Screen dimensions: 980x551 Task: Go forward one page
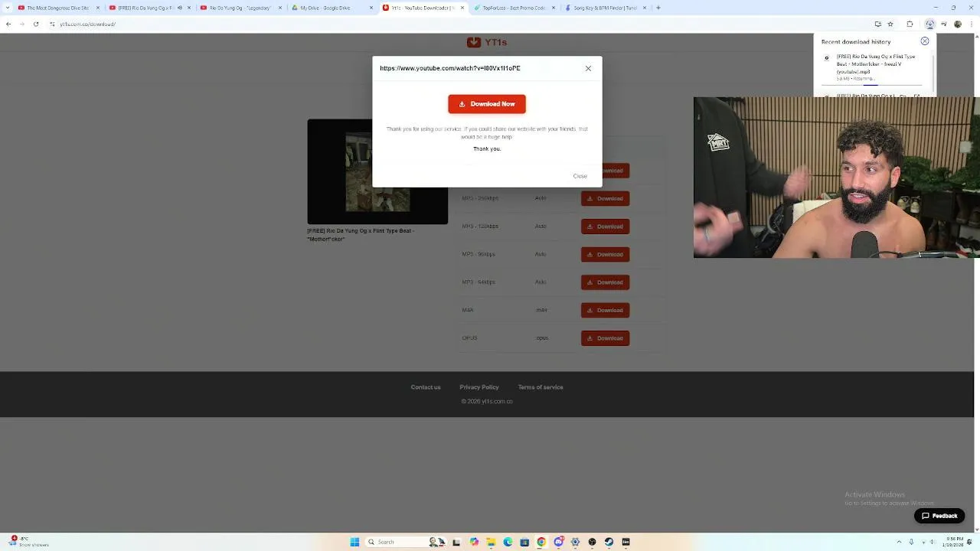click(22, 24)
